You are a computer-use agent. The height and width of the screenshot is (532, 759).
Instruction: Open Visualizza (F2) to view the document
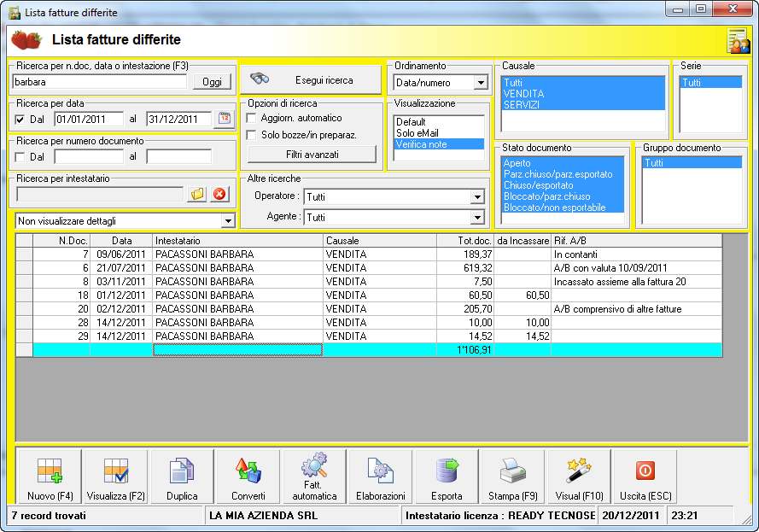coord(115,471)
